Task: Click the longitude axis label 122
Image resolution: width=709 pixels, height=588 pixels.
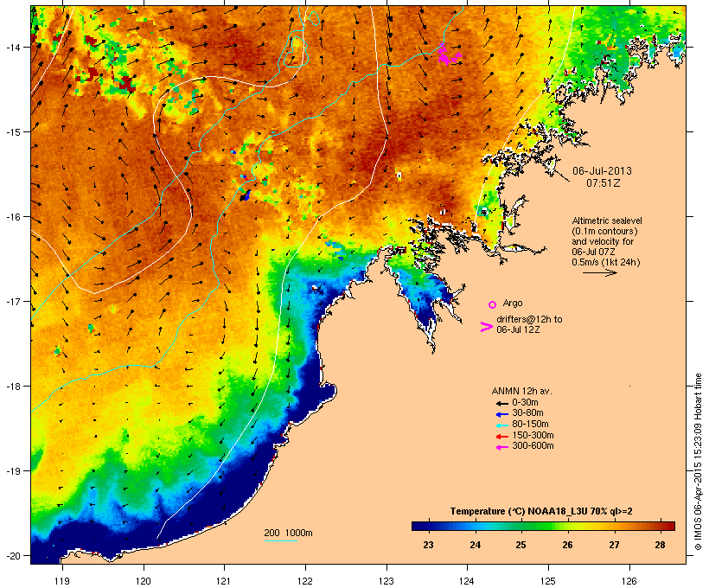Action: pyautogui.click(x=305, y=581)
